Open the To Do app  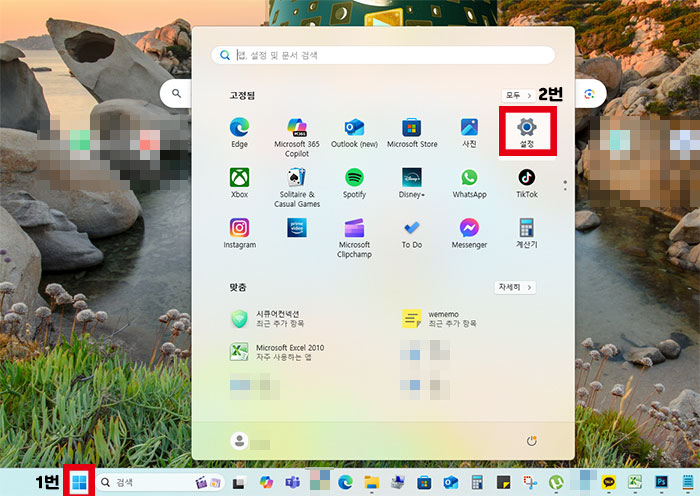point(412,233)
